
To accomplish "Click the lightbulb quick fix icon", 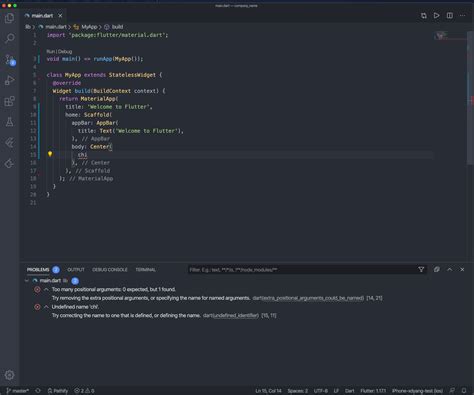I will [50, 154].
